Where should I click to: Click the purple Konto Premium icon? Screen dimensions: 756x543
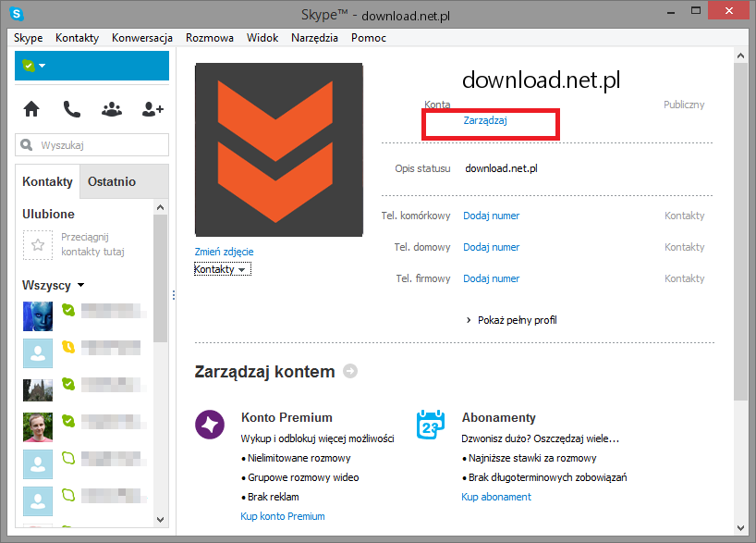point(210,425)
